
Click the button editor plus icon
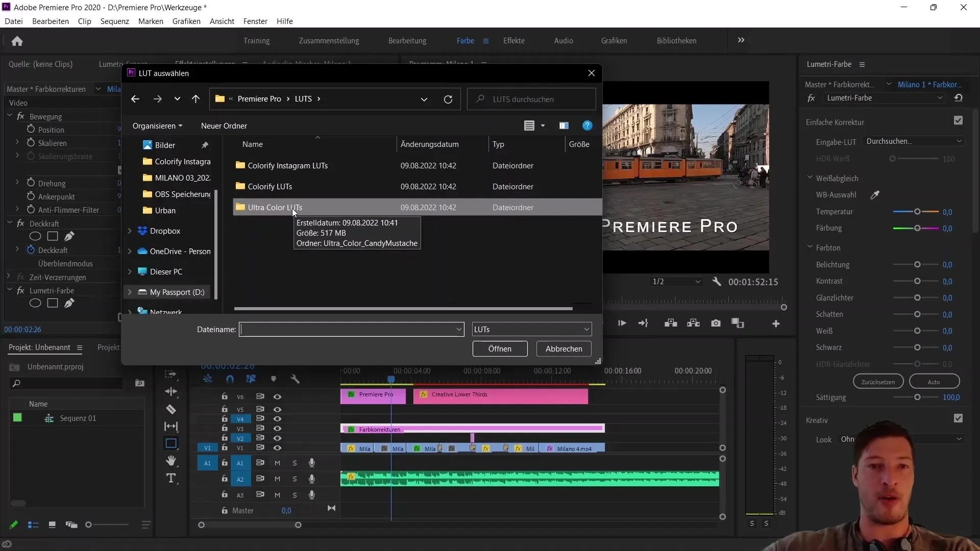(776, 324)
